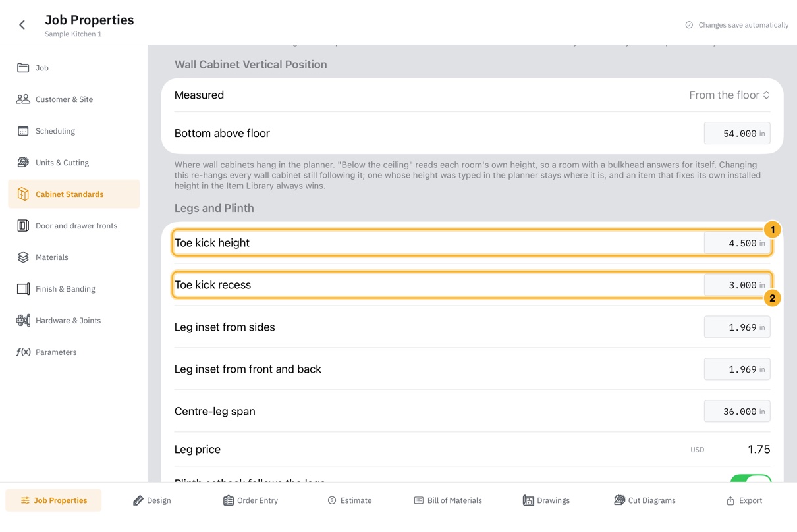Select the Materials layers icon
This screenshot has width=797, height=532.
[x=23, y=257]
